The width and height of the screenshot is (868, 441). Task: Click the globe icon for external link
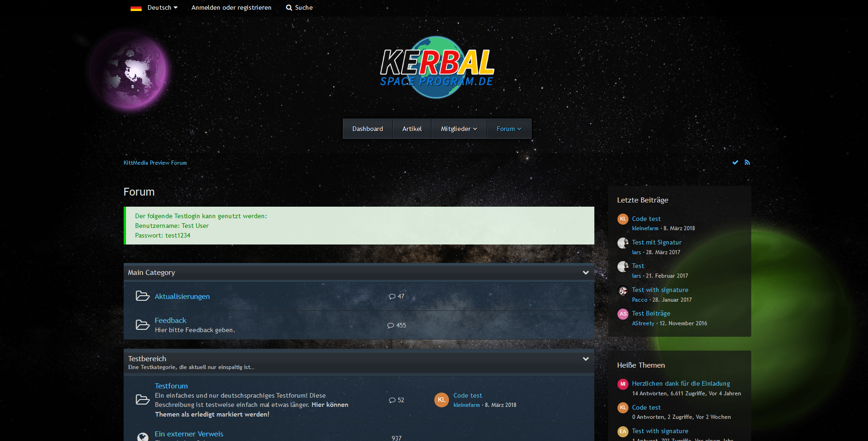point(143,436)
